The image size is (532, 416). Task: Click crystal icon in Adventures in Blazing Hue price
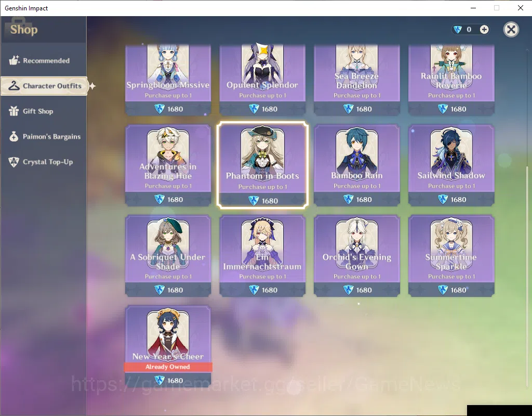(159, 199)
